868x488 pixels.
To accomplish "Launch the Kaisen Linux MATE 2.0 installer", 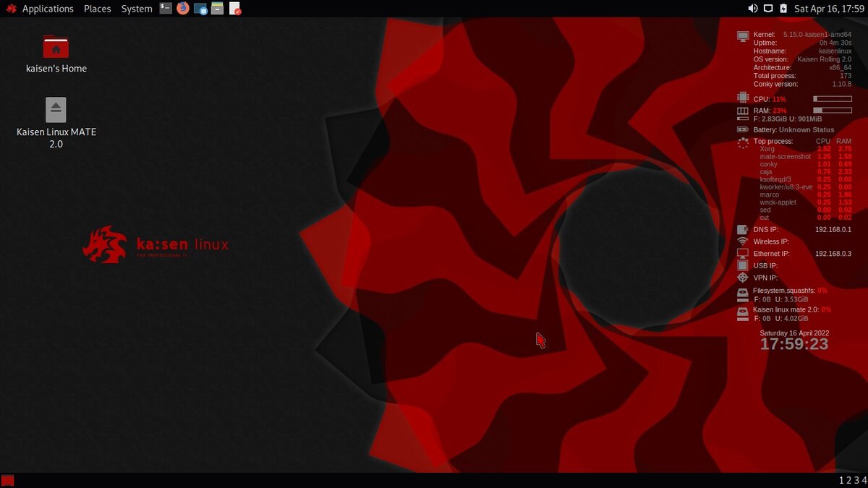I will (x=56, y=108).
